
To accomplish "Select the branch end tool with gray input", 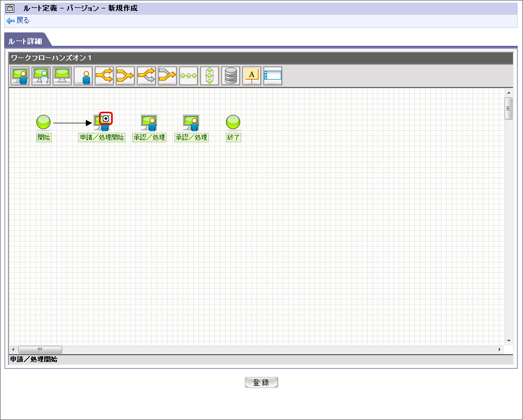I will tap(167, 76).
